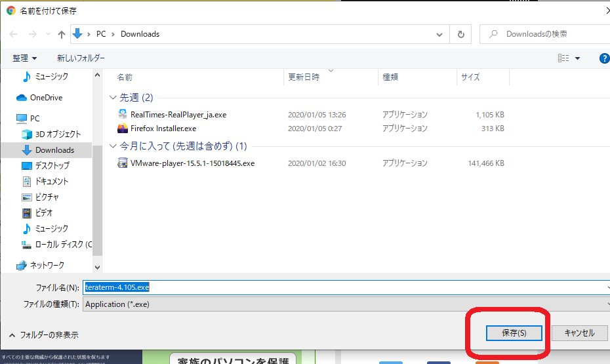Collapse the 先週 (2) file group
This screenshot has width=610, height=364.
tap(113, 98)
